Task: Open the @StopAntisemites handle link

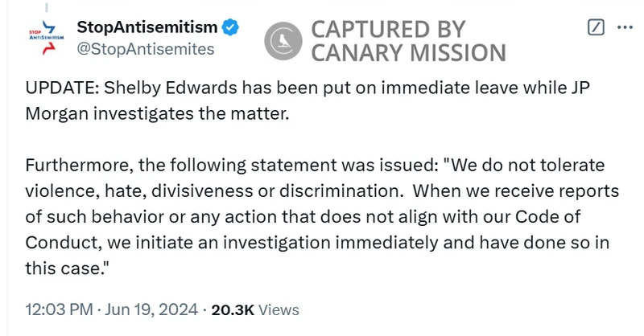Action: point(146,49)
